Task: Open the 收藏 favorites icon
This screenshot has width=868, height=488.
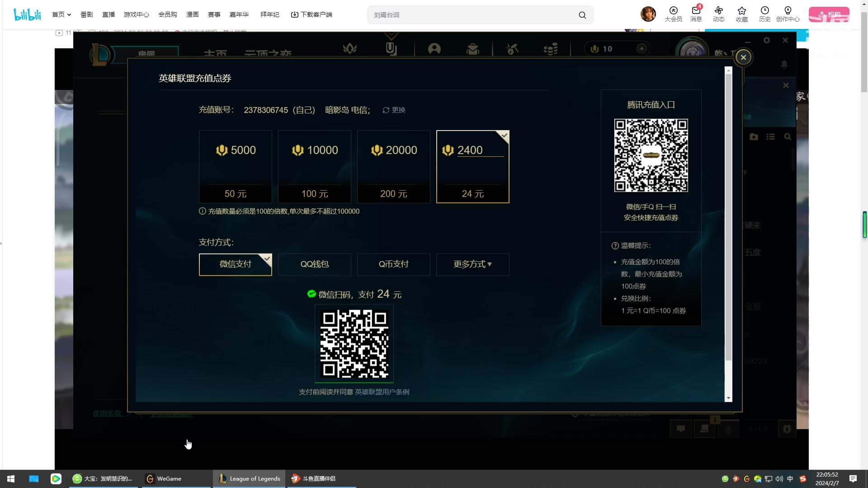Action: click(742, 14)
